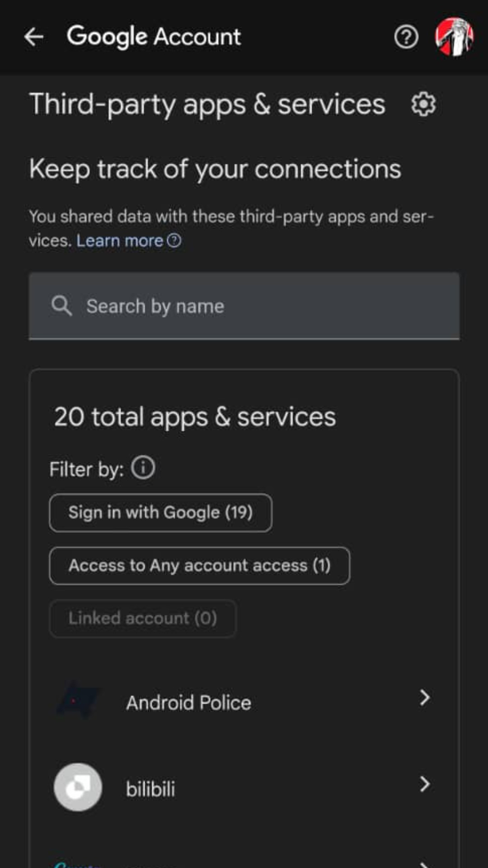Show info next to Filter by

pyautogui.click(x=143, y=467)
